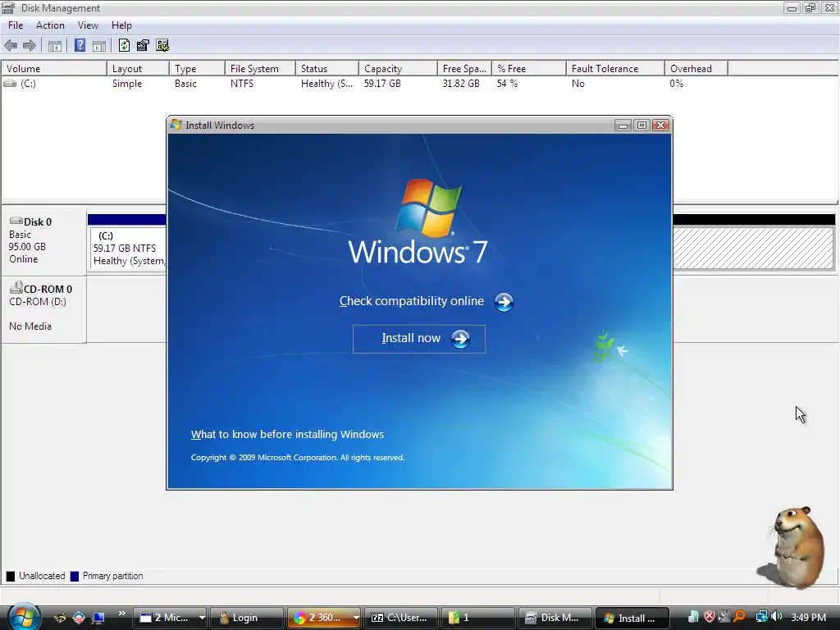Expand quick launch overflow chevron
Viewport: 840px width, 630px height.
pyautogui.click(x=121, y=614)
